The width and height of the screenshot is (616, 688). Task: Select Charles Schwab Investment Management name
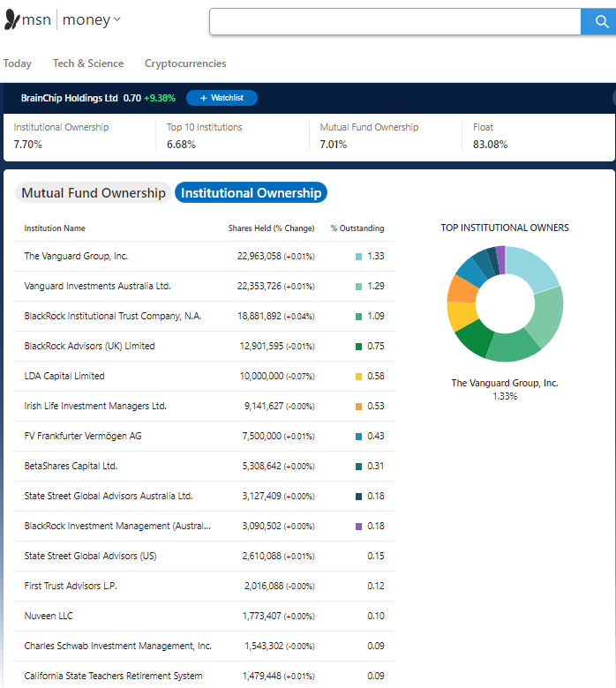[x=117, y=646]
